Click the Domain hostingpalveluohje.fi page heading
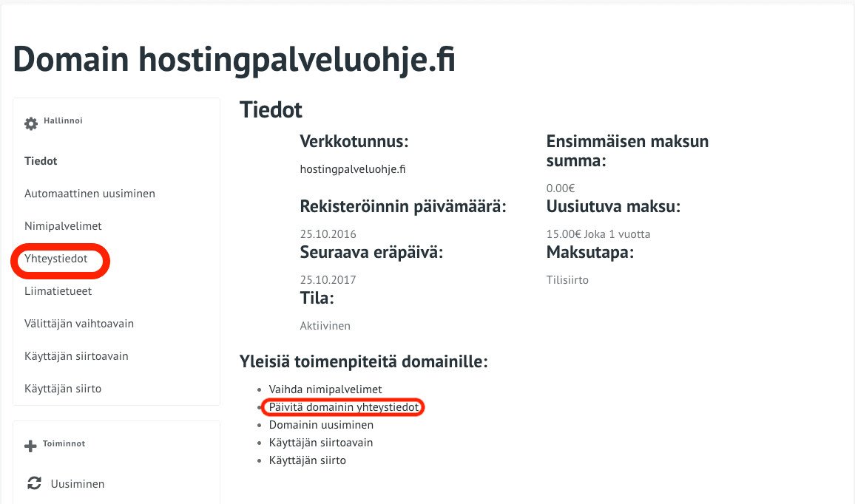Image resolution: width=855 pixels, height=504 pixels. [234, 59]
